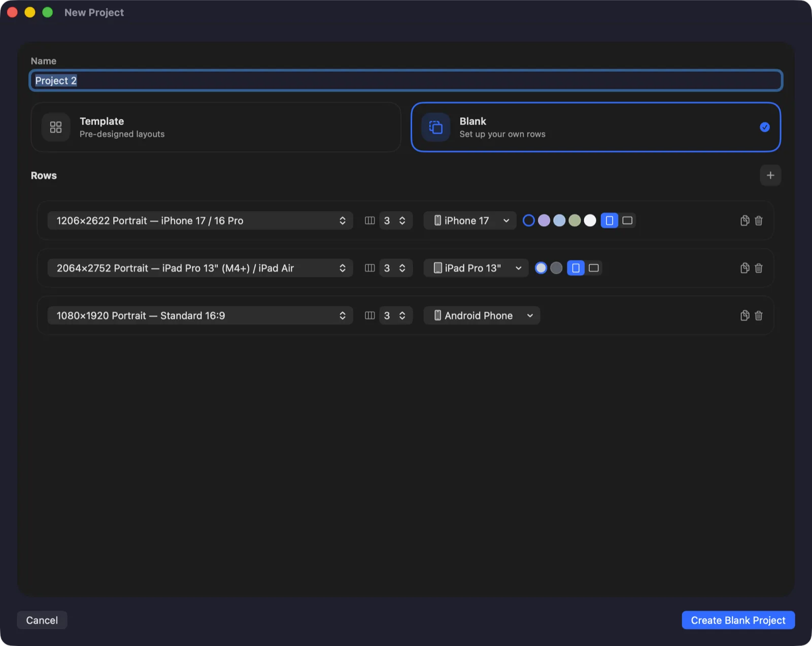Screen dimensions: 812x646
Task: Close the New Project window
Action: coord(13,12)
